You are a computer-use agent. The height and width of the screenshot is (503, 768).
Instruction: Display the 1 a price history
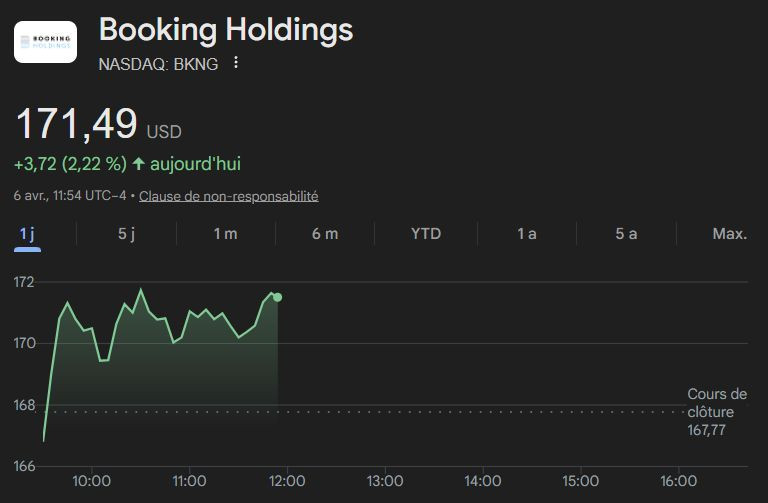527,234
